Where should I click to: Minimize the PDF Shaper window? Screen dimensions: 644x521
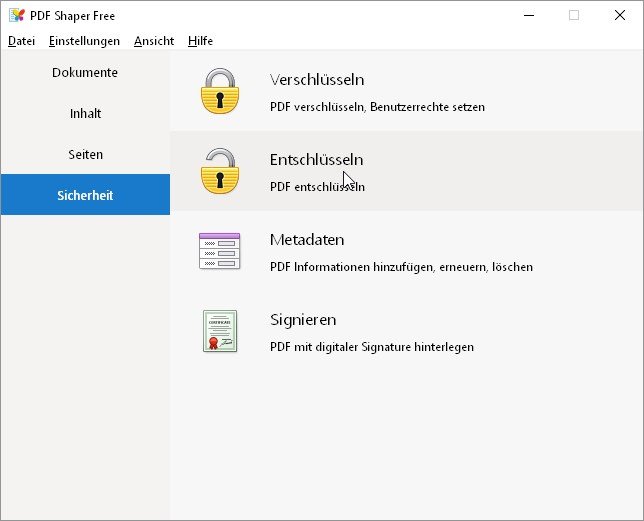pos(529,16)
